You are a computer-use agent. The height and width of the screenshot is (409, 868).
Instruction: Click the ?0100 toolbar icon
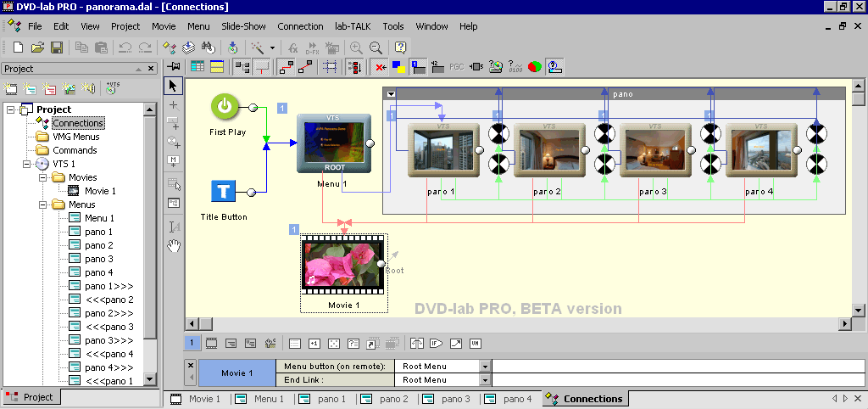(515, 67)
